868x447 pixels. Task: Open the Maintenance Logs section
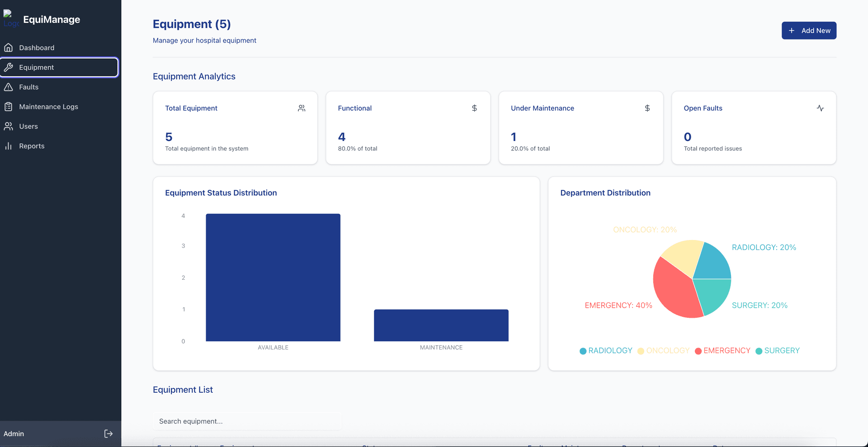[x=48, y=107]
